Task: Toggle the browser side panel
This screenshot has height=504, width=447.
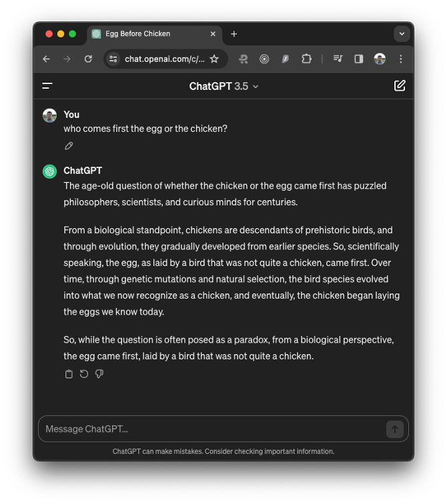Action: point(358,59)
